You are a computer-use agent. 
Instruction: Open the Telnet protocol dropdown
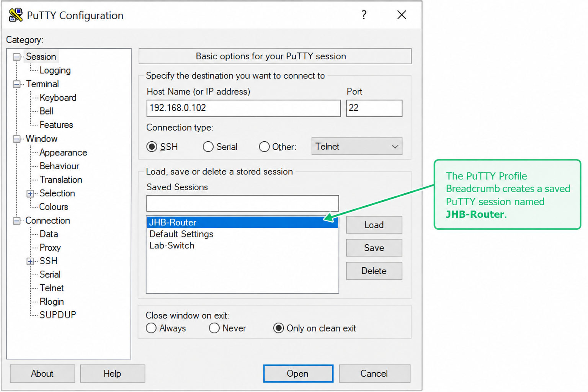point(357,146)
